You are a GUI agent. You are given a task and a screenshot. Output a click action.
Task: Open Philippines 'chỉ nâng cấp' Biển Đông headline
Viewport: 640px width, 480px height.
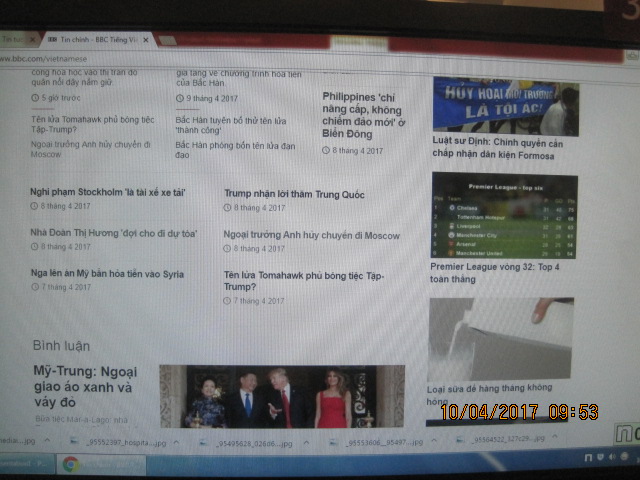362,116
